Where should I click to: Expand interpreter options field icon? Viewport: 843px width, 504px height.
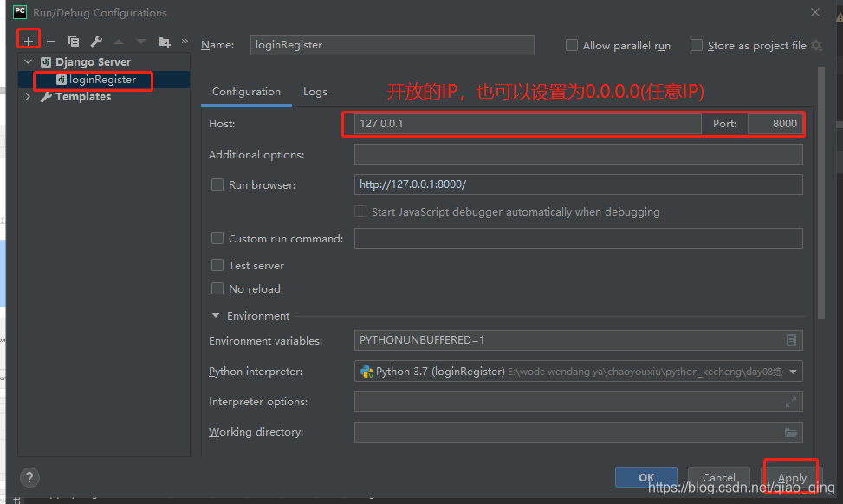(x=791, y=402)
